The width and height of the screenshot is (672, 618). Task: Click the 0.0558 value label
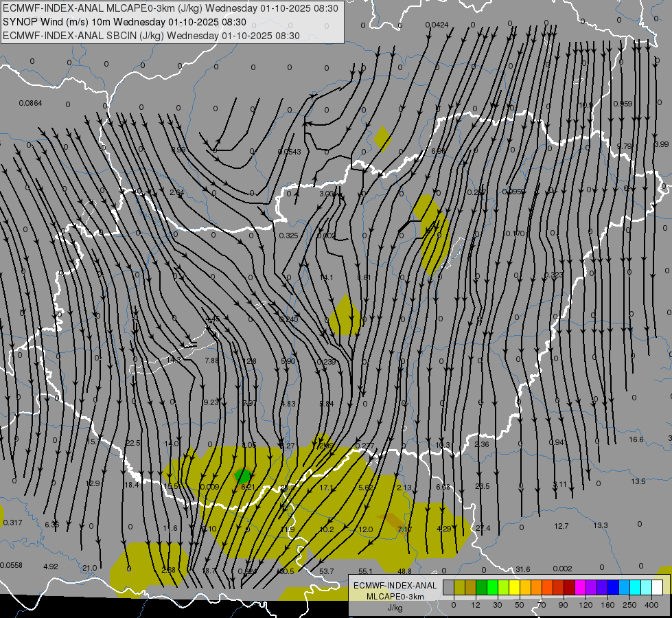(11, 565)
